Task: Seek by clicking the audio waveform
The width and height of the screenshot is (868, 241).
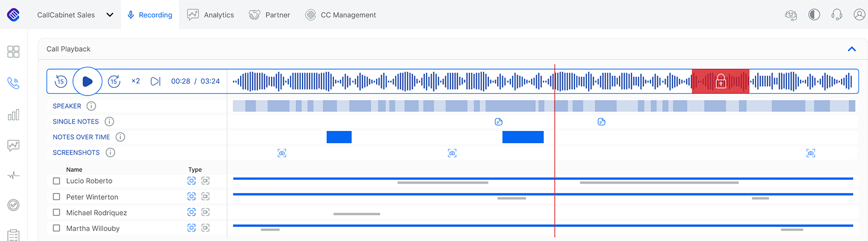Action: [542, 81]
